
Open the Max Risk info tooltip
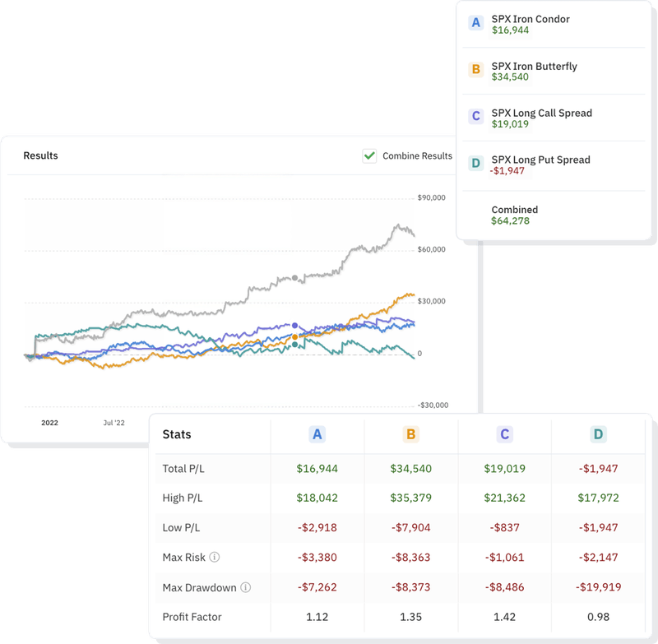click(x=215, y=556)
